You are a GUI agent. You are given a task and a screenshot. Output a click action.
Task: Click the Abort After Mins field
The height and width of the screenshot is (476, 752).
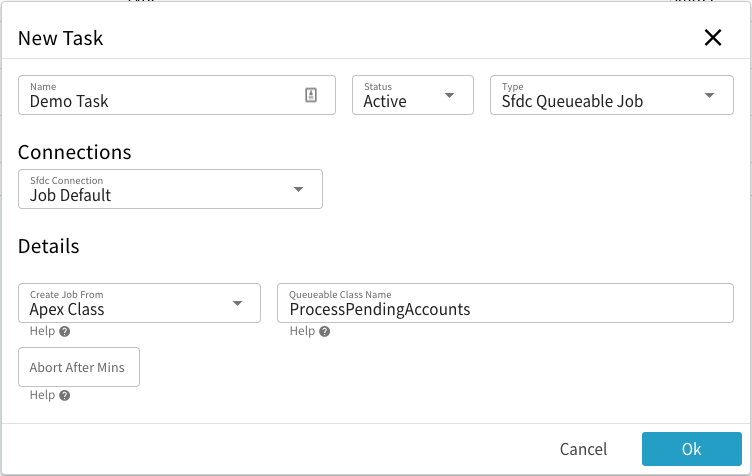[x=79, y=367]
